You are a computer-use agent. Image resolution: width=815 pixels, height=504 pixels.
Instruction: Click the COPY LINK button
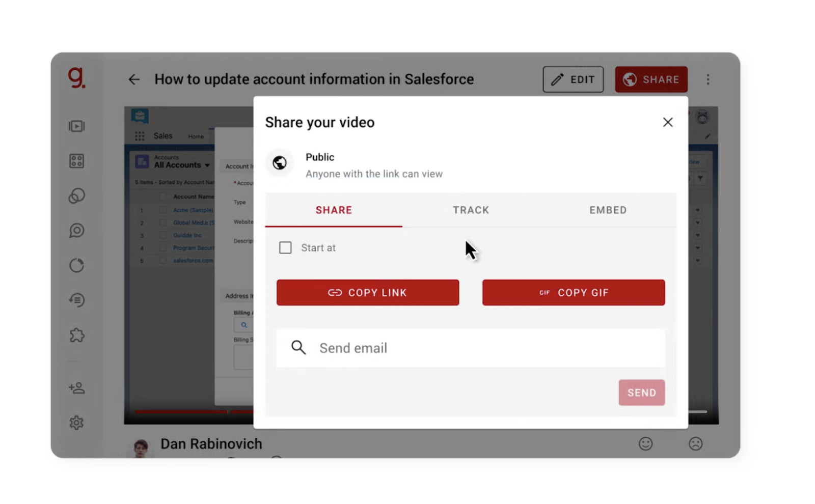(x=367, y=292)
